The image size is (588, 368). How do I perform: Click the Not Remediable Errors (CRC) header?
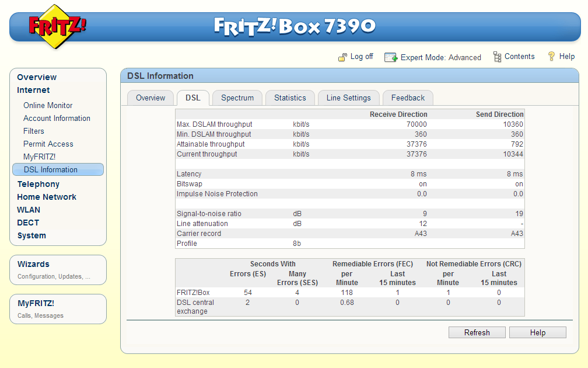[x=474, y=264]
